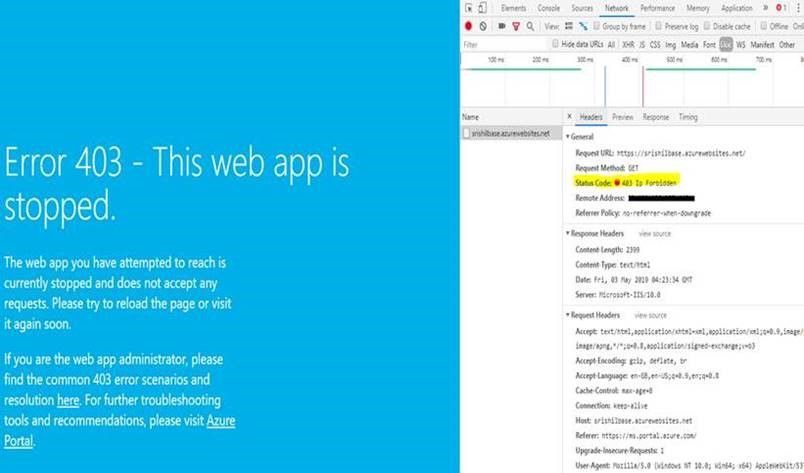Select the inspect element picker icon
The height and width of the screenshot is (473, 804).
[469, 8]
